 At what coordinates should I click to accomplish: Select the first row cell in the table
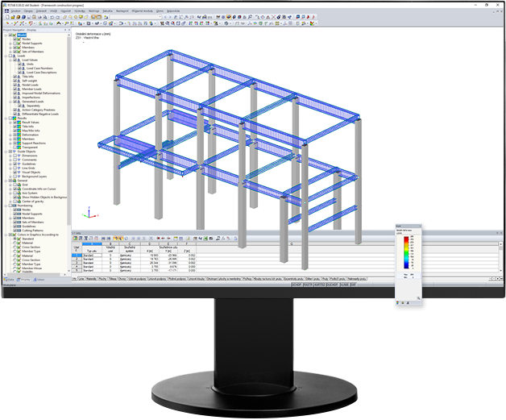click(93, 254)
